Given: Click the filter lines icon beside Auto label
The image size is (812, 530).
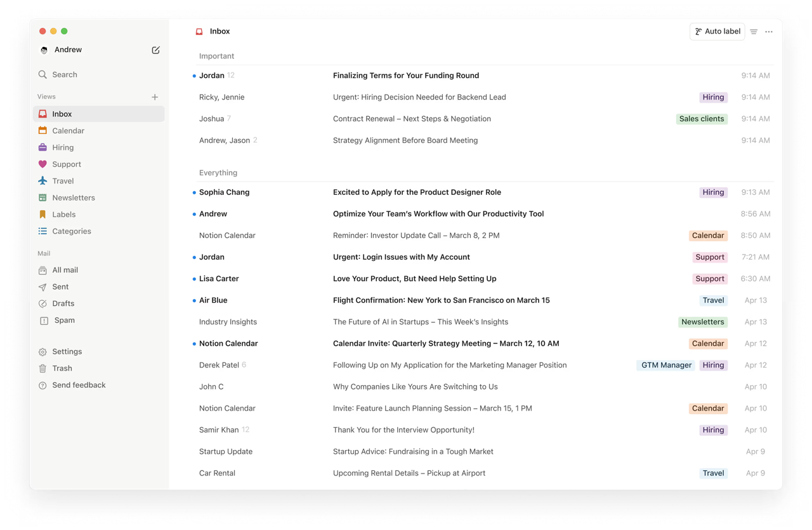Looking at the screenshot, I should 754,32.
